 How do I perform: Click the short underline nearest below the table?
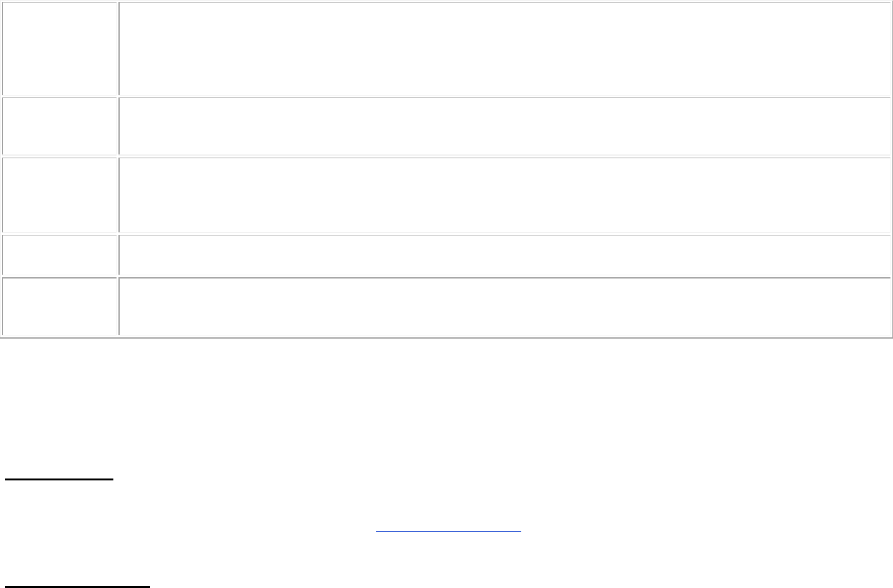(59, 480)
